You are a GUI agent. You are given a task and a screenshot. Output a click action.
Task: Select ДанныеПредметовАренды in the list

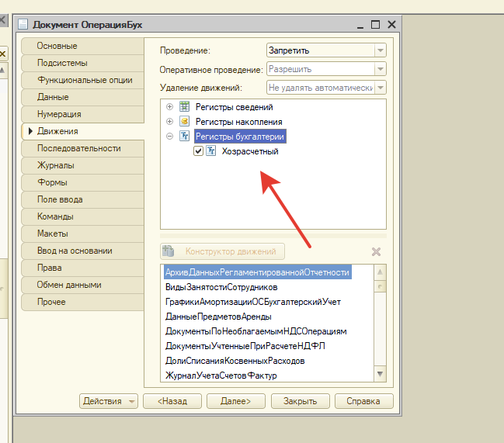[x=218, y=317]
